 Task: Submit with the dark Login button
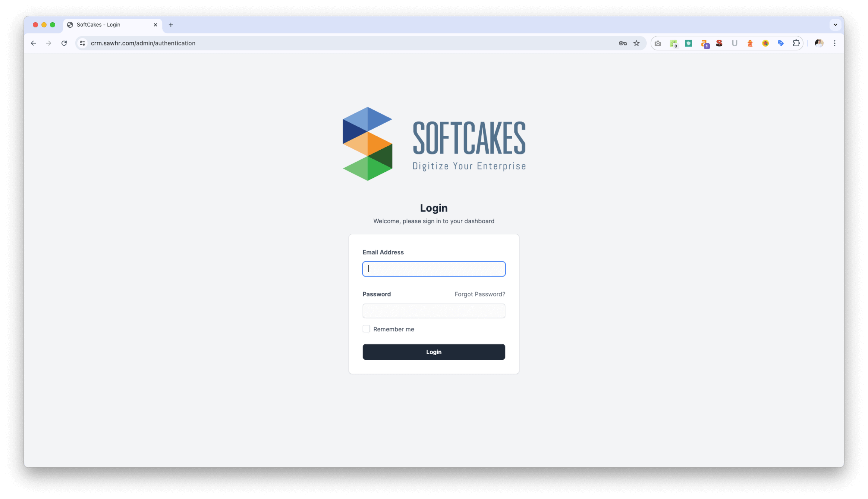pos(434,352)
